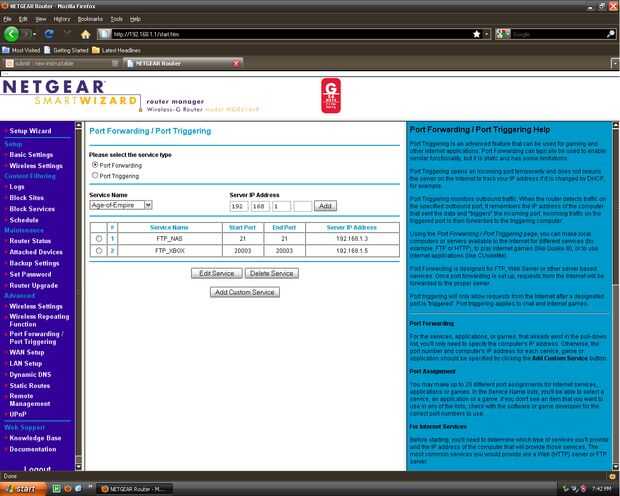
Task: Select the FTP_XBOX row radio button
Action: click(x=99, y=250)
